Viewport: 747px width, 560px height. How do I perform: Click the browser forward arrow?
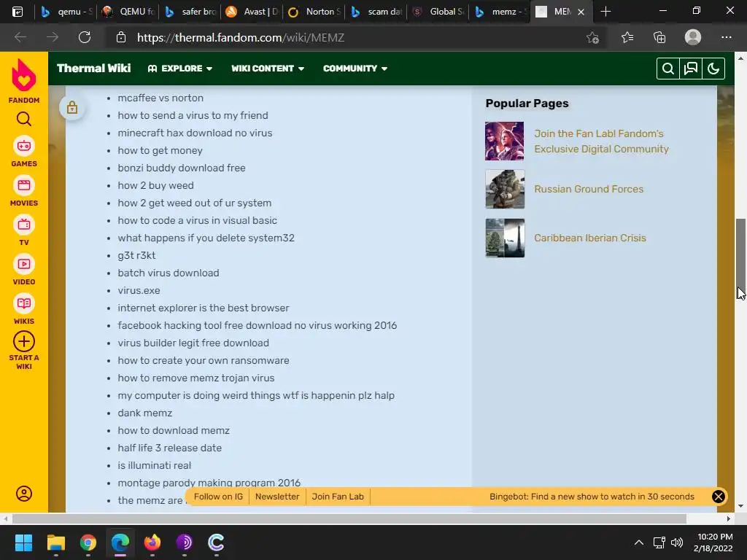[x=53, y=37]
